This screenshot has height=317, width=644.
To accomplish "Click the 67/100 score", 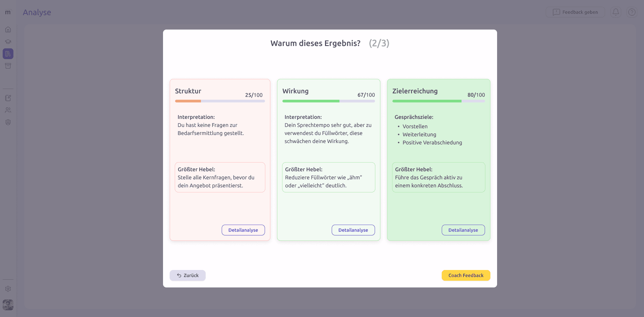I will 366,95.
